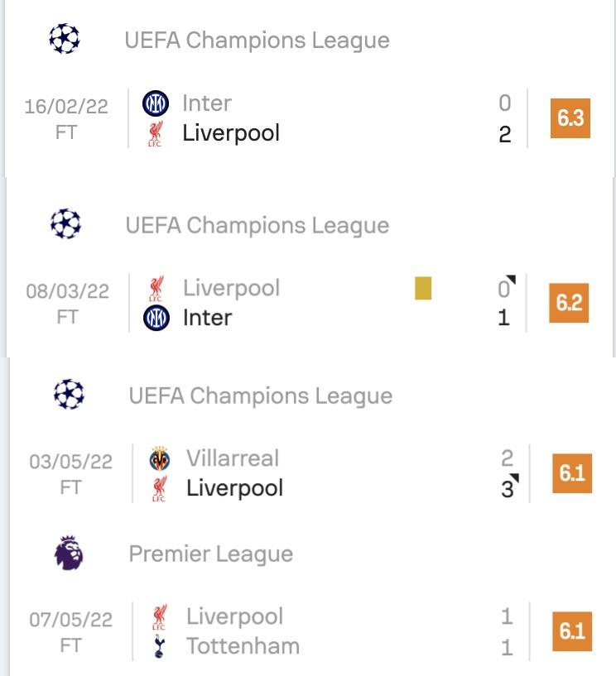This screenshot has height=676, width=616.
Task: Open the 6.3 player rating badge
Action: (x=570, y=118)
